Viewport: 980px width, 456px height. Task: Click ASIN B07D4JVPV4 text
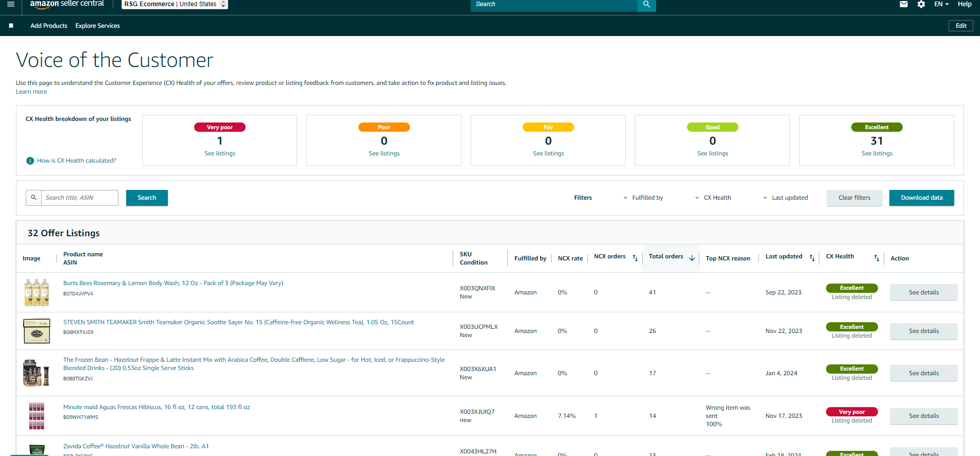click(78, 294)
